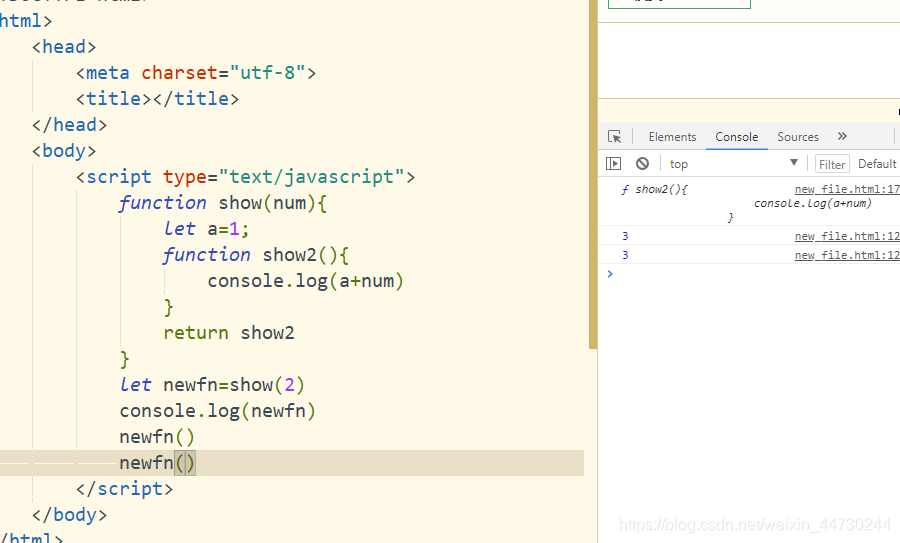
Task: Open the second new_file.html:12 source link
Action: [x=847, y=255]
